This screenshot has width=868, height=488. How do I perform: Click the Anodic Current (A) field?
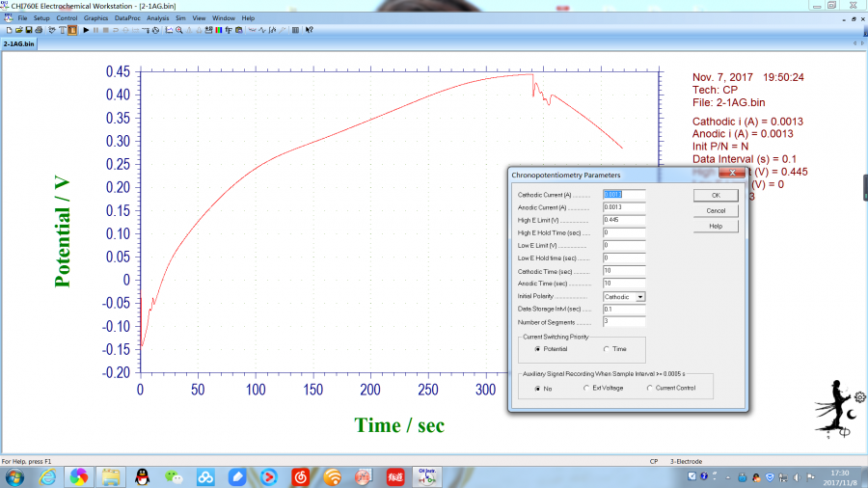point(624,207)
